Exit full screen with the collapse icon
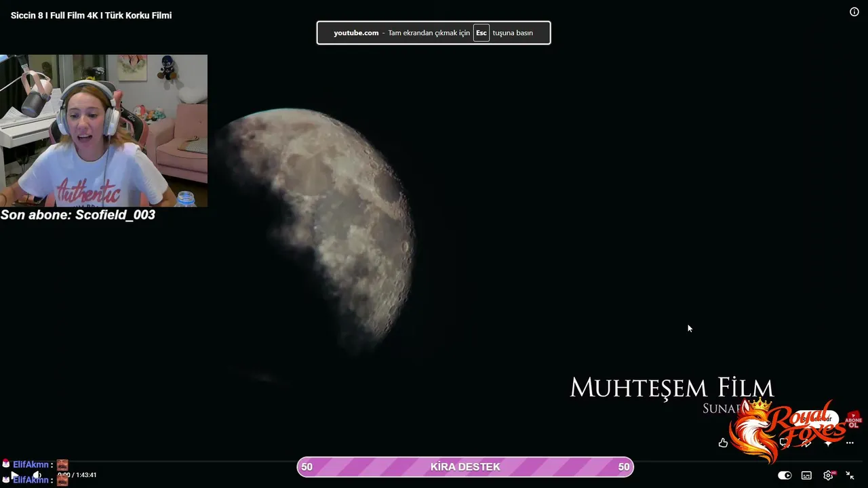This screenshot has height=488, width=868. pyautogui.click(x=850, y=475)
